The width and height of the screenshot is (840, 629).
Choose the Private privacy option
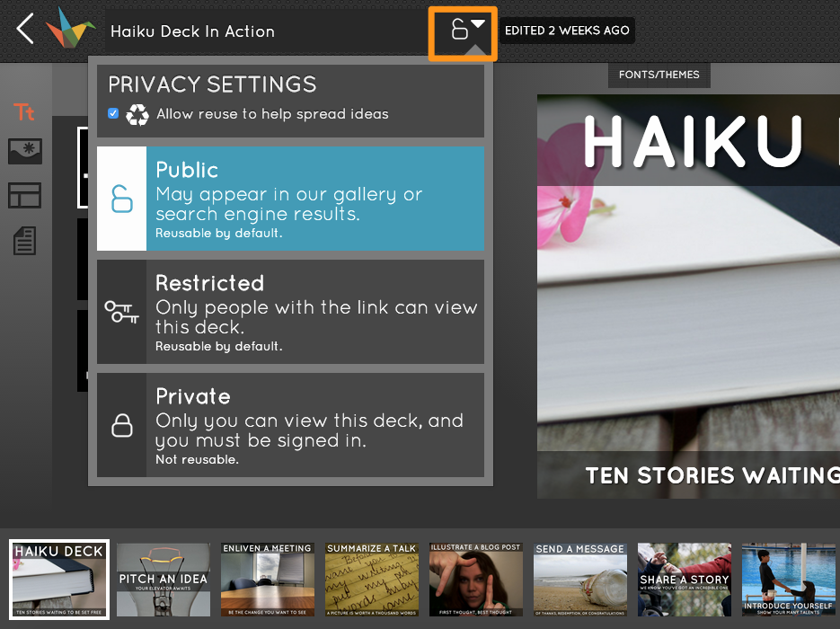click(290, 425)
